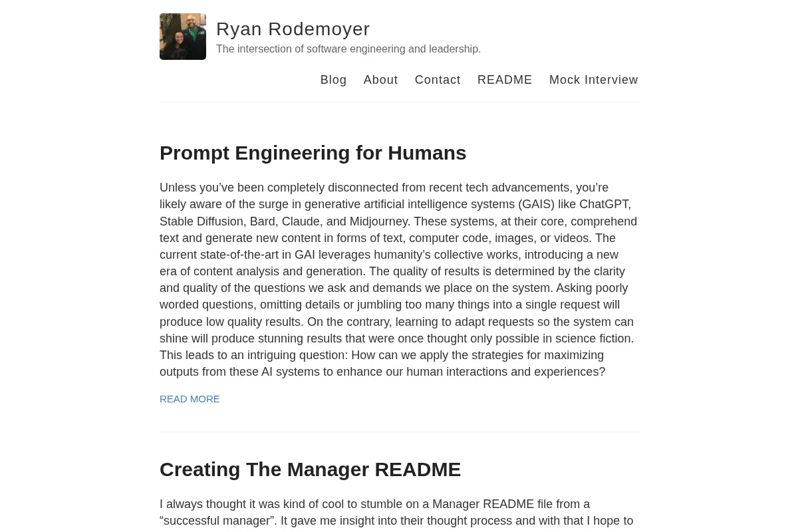Click the phrase Stable Diffusion in the excerpt
Image resolution: width=798 pixels, height=532 pixels.
pyautogui.click(x=201, y=221)
